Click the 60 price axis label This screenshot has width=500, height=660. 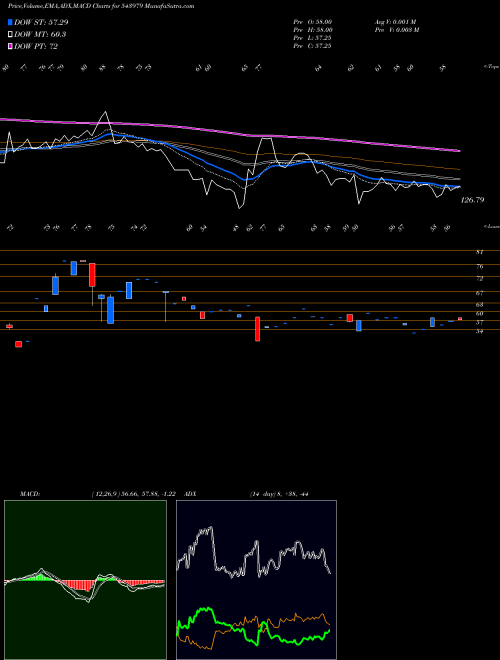coord(479,314)
